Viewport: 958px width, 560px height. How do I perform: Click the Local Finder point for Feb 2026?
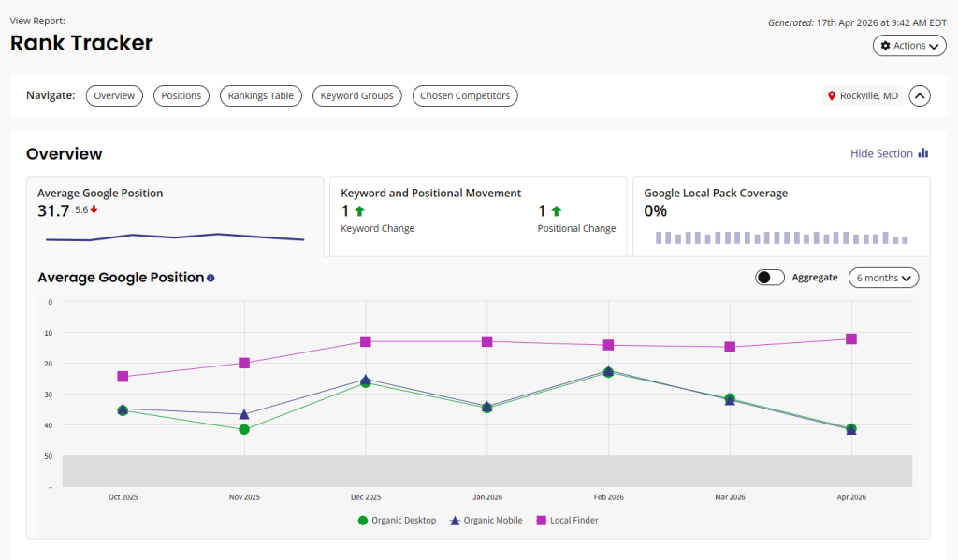pyautogui.click(x=608, y=345)
